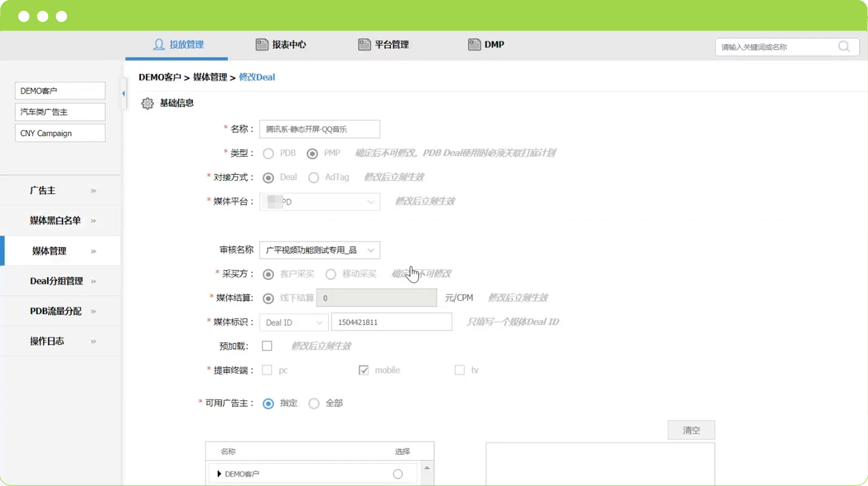This screenshot has width=868, height=486.
Task: Check the pc 提审终端 checkbox
Action: click(x=267, y=370)
